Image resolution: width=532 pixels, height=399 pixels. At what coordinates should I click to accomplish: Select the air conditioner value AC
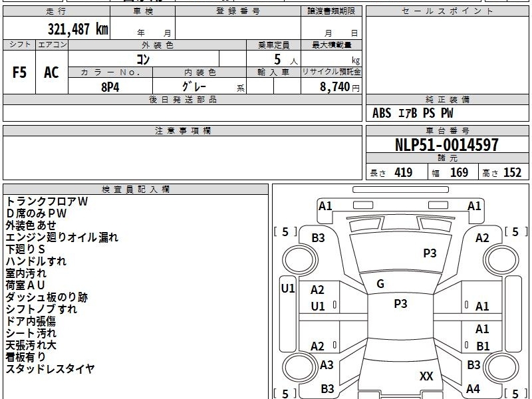click(x=51, y=72)
